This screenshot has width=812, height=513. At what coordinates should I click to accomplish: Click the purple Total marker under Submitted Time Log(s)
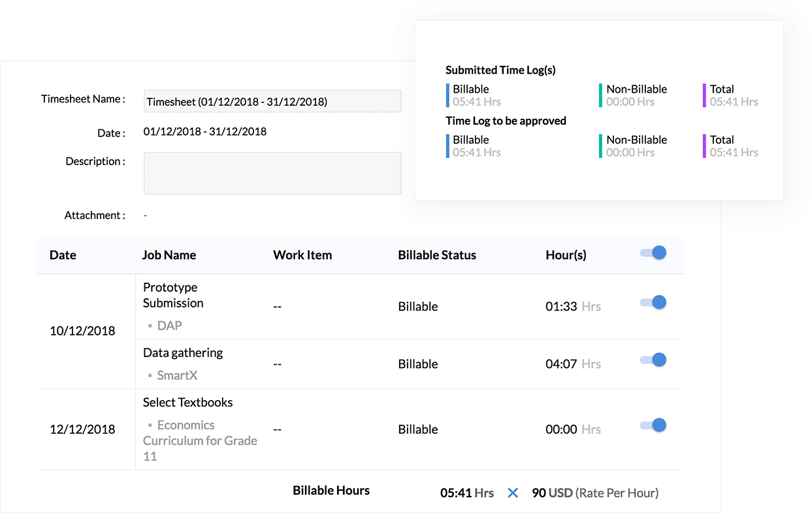click(704, 95)
